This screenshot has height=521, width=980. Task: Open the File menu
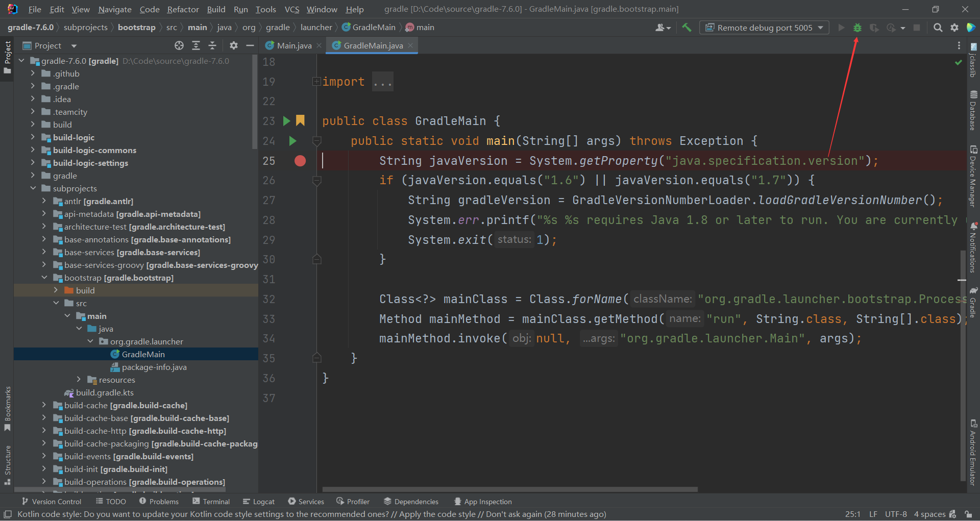coord(35,9)
